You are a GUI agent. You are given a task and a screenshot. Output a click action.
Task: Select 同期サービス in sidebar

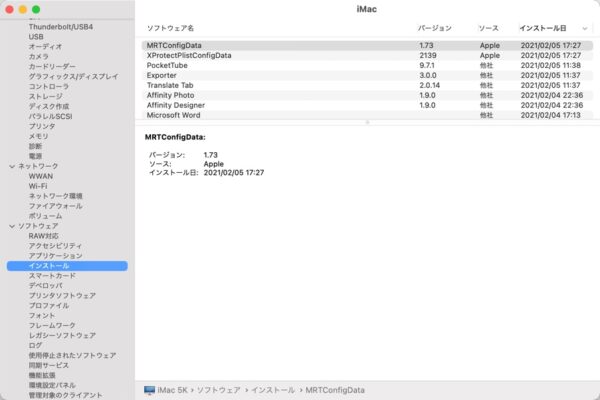49,365
